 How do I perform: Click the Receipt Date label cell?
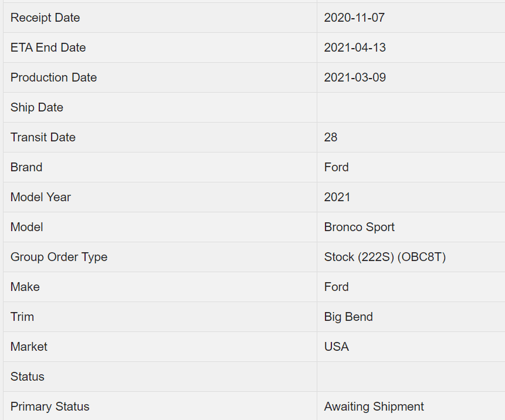click(45, 18)
